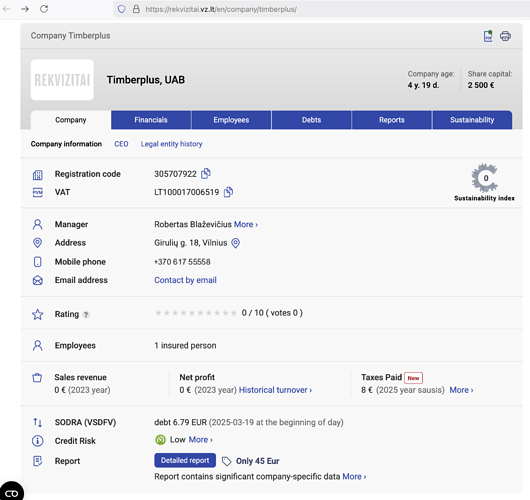530x500 pixels.
Task: Click the Mobile phone icon
Action: coord(38,262)
